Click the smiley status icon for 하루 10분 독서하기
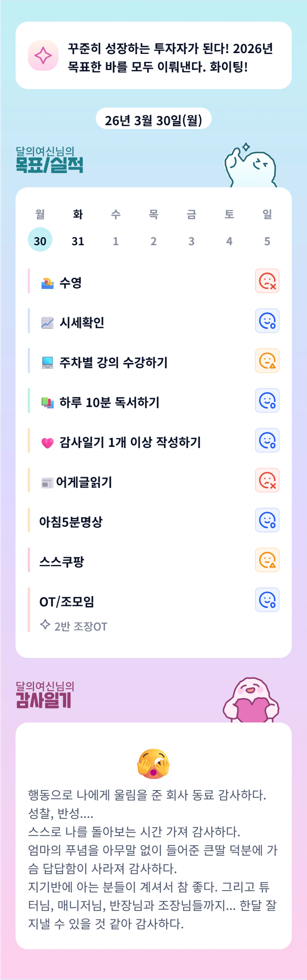 [267, 401]
